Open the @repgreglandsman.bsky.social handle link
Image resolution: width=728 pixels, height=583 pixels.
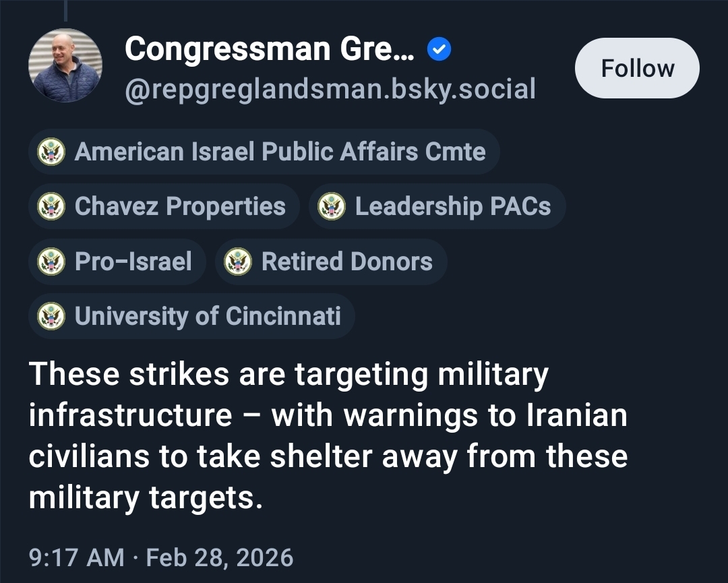click(x=330, y=88)
